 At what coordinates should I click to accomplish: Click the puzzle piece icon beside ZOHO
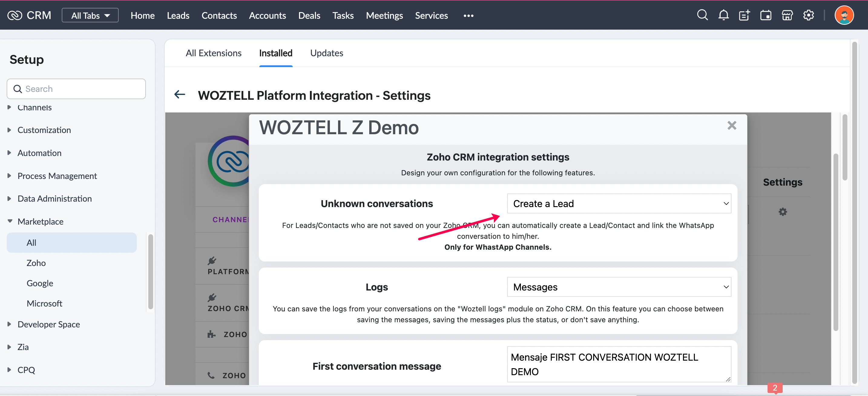211,334
